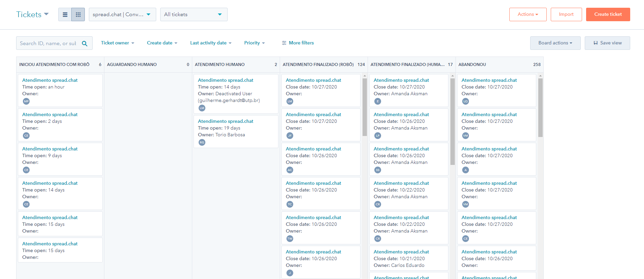Click Close date: 10/21/2020 text
644x279 pixels.
tap(399, 258)
